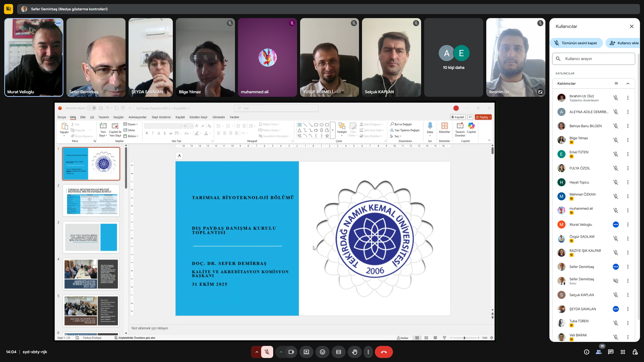Collapse the Katılımcılar list chevron
Screen dimensions: 644x362
coord(628,83)
